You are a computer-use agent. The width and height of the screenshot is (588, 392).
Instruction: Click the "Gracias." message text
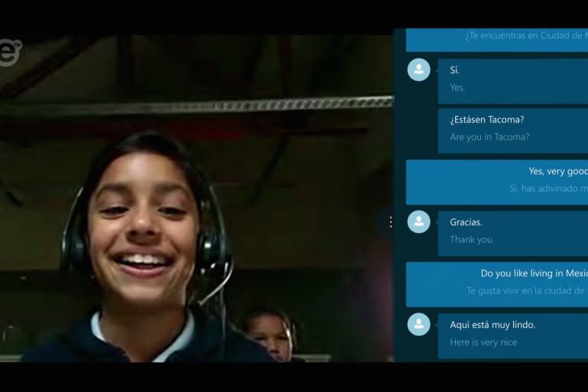click(x=466, y=222)
